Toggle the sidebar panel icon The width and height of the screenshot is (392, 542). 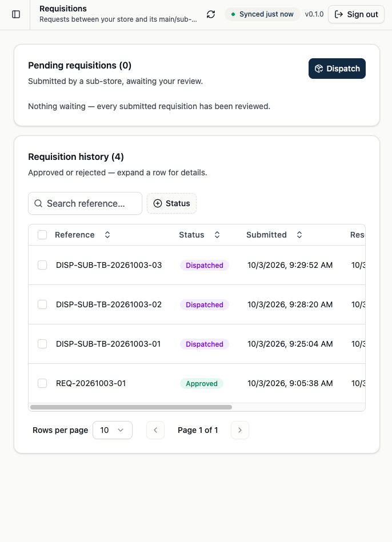16,14
